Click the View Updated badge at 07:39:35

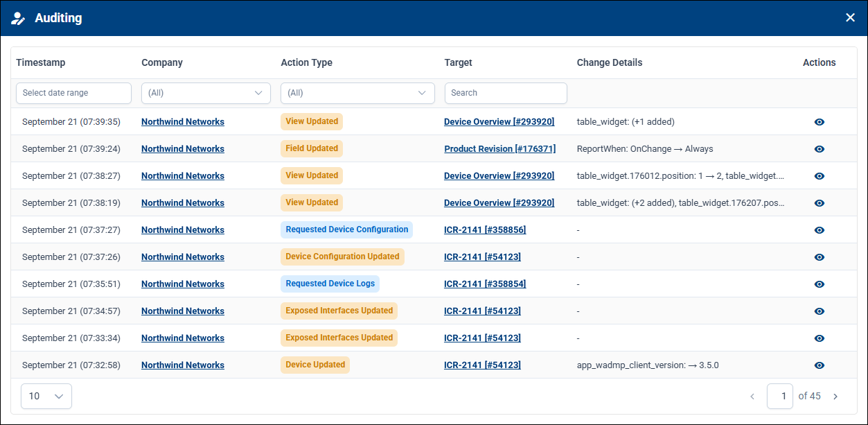(312, 121)
